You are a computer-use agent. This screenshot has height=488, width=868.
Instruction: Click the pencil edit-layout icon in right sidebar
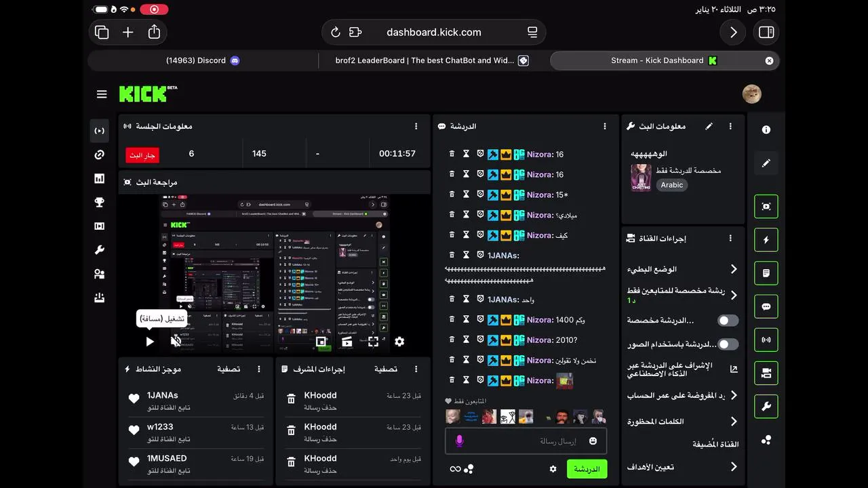pyautogui.click(x=766, y=163)
